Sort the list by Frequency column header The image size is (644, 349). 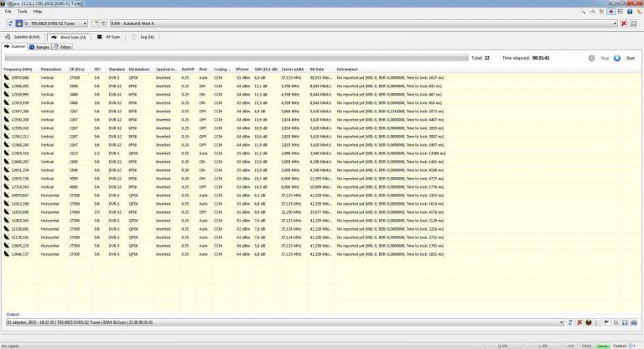(x=18, y=69)
